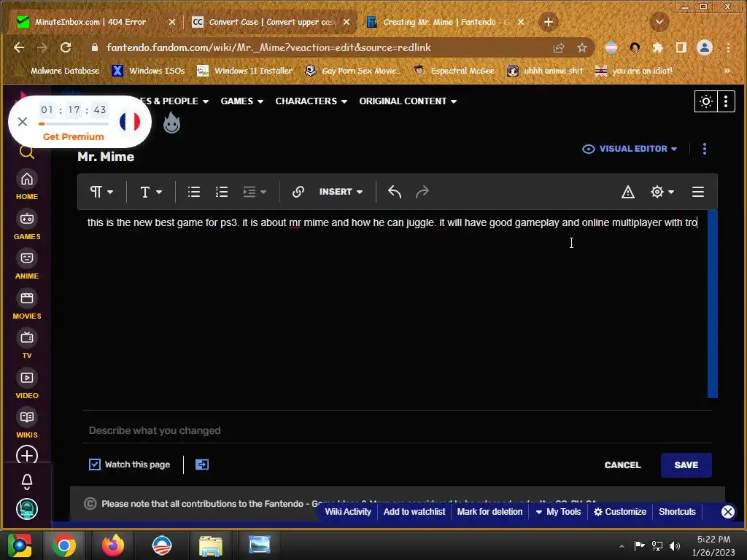Open Fandom WIKIS section
The image size is (747, 560).
pyautogui.click(x=27, y=424)
